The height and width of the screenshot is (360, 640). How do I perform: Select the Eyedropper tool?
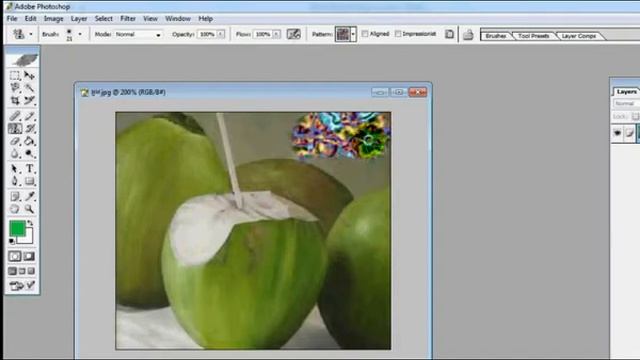[x=29, y=196]
